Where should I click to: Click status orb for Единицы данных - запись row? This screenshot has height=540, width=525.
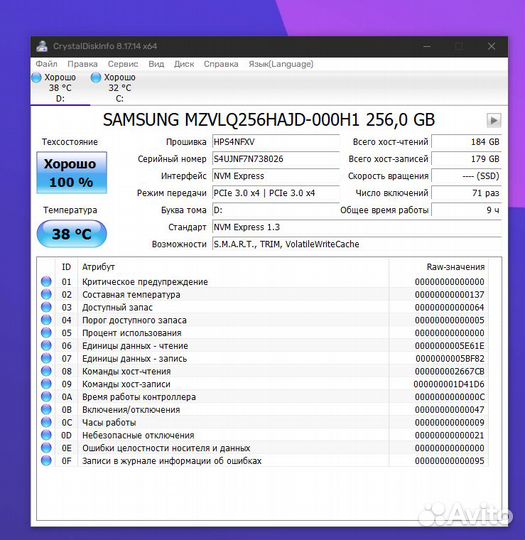(x=46, y=359)
